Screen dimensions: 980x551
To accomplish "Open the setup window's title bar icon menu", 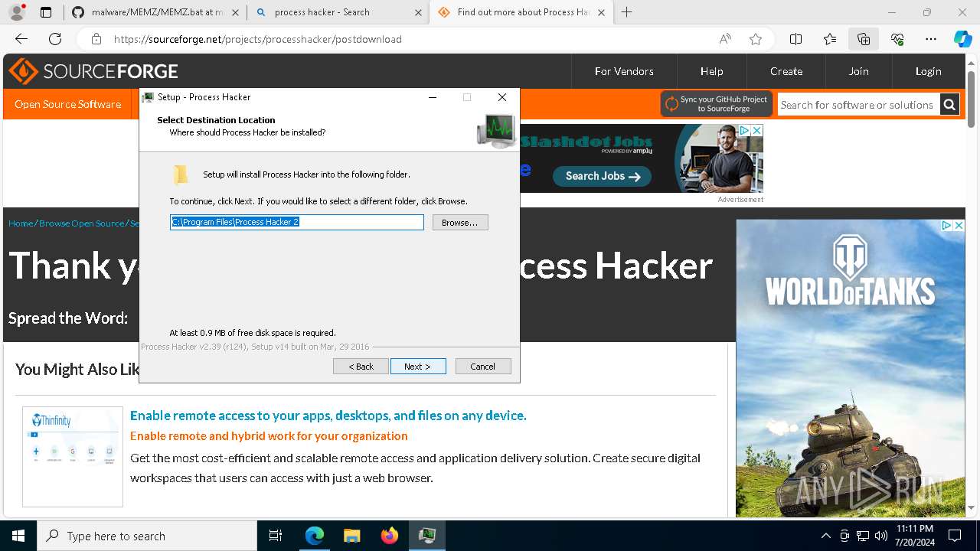I will pyautogui.click(x=149, y=97).
